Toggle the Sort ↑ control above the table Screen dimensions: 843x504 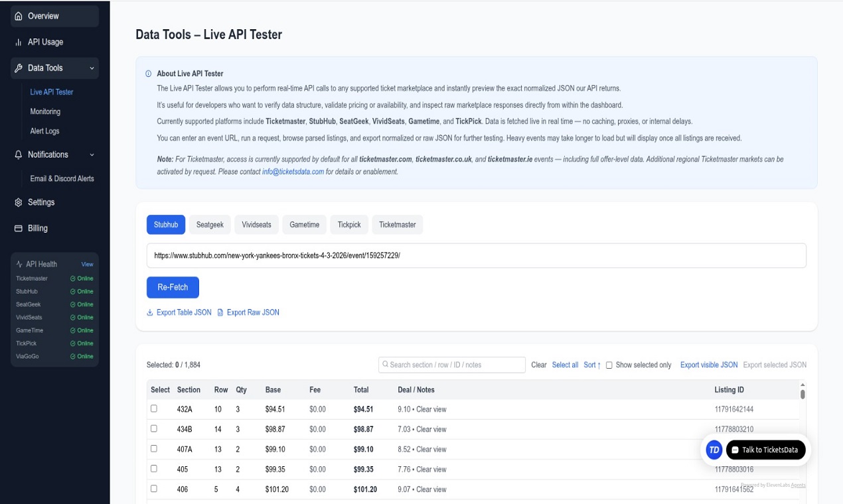[591, 365]
